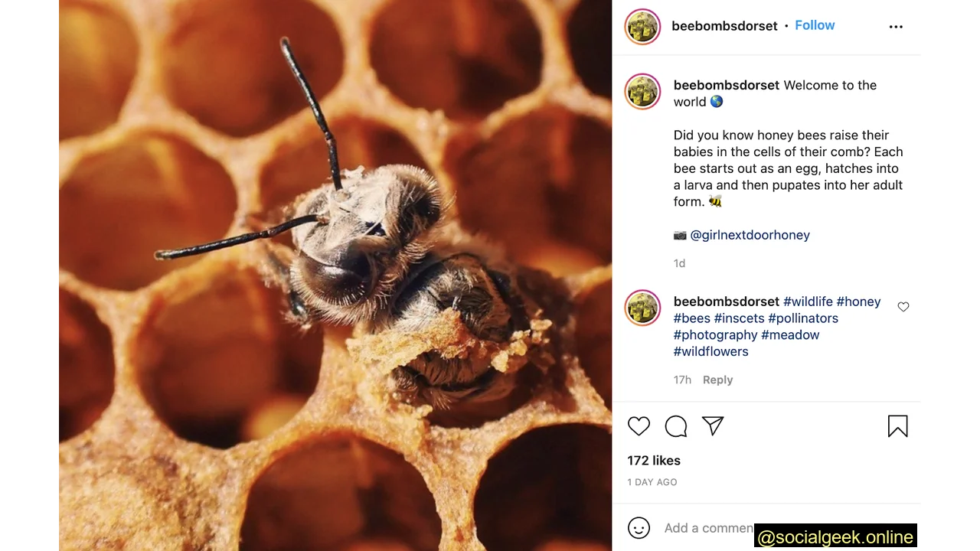Open the comment bubble icon
Image resolution: width=980 pixels, height=551 pixels.
click(x=675, y=426)
